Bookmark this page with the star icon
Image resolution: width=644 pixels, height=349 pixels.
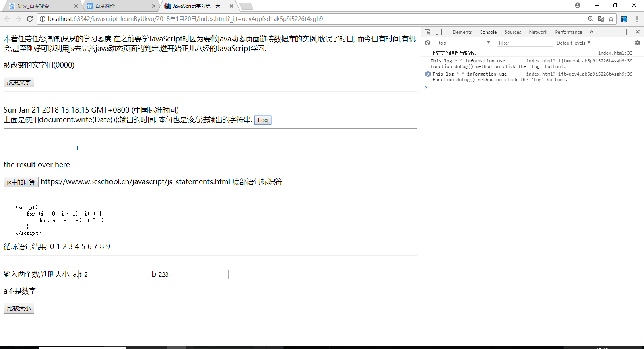611,19
